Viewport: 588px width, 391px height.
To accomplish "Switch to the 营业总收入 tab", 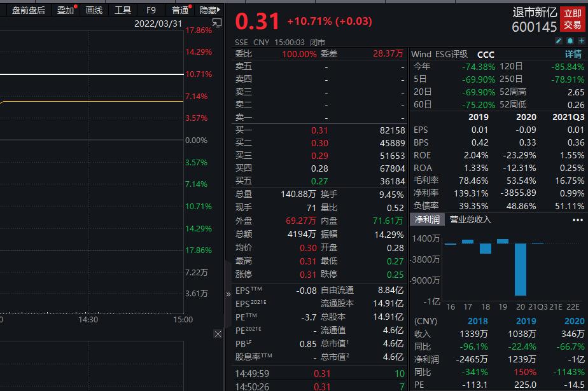I will pyautogui.click(x=470, y=220).
